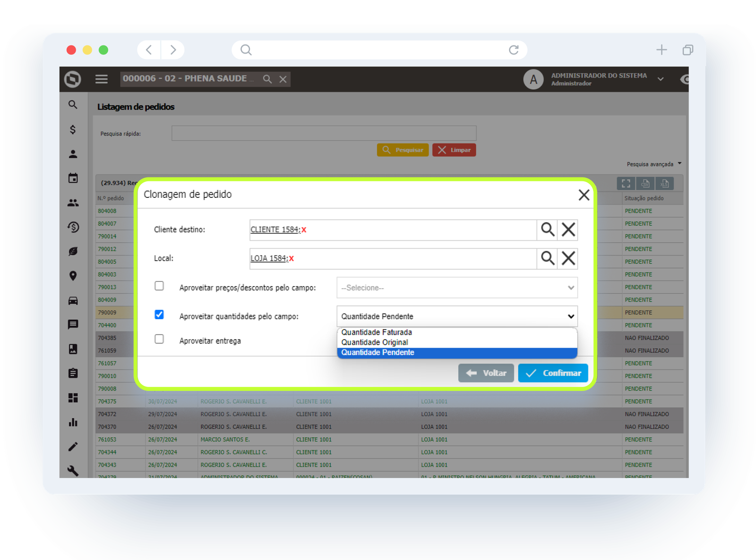Focus the Pesquisa rápida input field
Screen dimensions: 756x560
click(324, 133)
